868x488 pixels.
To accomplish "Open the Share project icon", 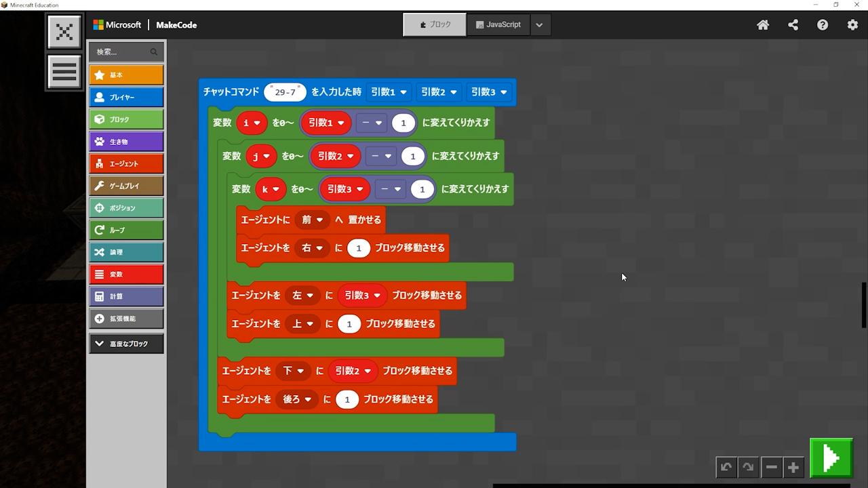I will (x=793, y=25).
